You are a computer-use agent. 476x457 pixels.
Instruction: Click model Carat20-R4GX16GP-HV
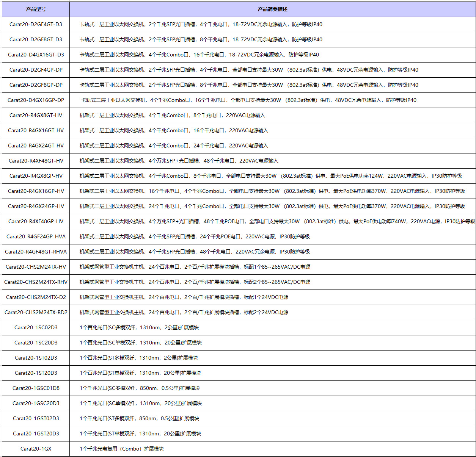[36, 191]
